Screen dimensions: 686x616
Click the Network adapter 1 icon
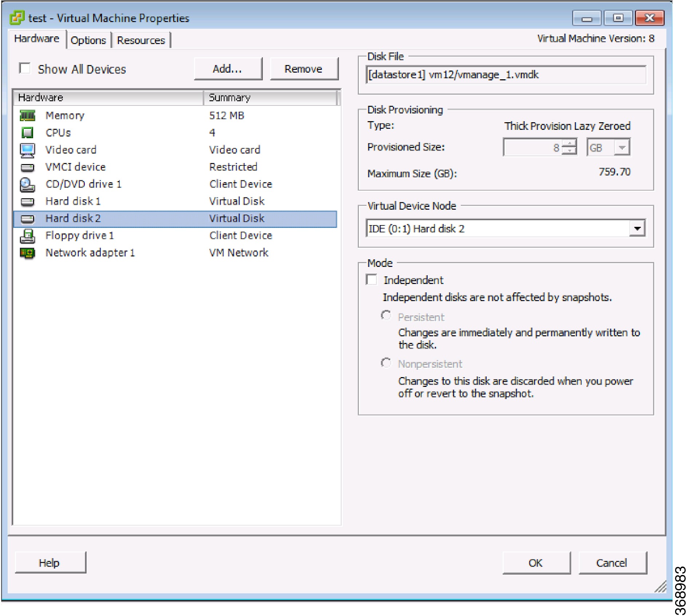click(27, 253)
